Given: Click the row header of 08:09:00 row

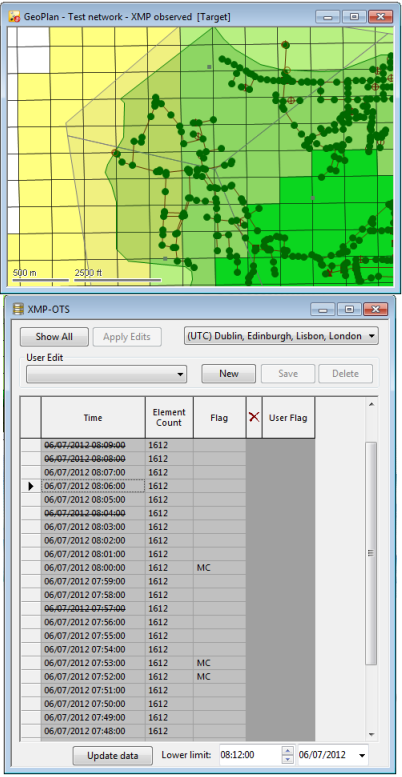Looking at the screenshot, I should click(31, 445).
